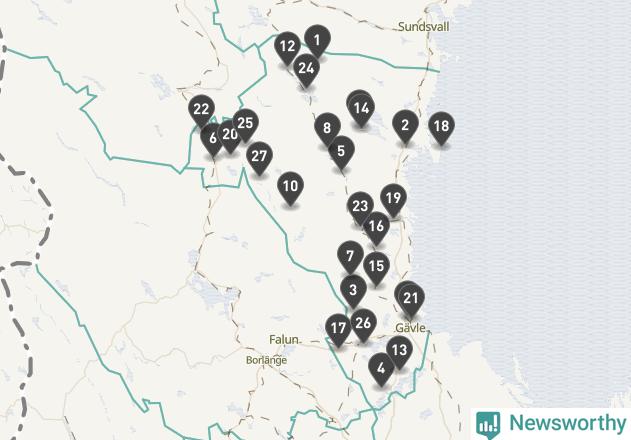This screenshot has height=440, width=631.
Task: Select map pin numbered 12
Action: click(x=287, y=47)
